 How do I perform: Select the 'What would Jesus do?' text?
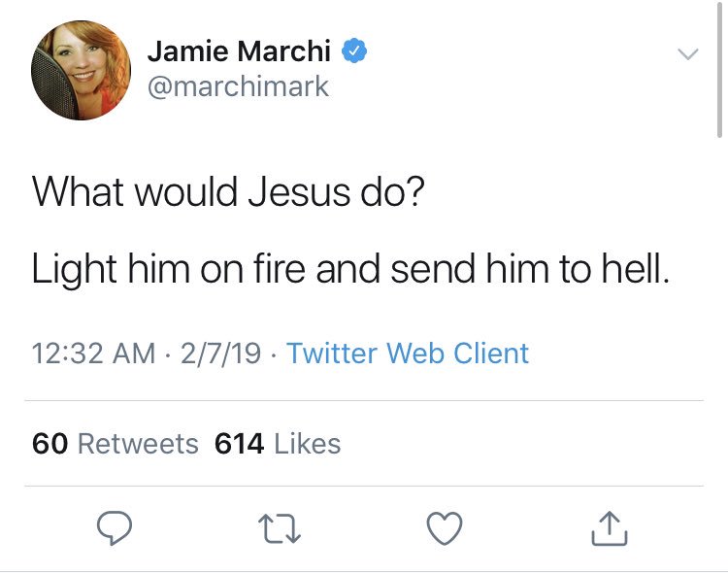coord(228,191)
